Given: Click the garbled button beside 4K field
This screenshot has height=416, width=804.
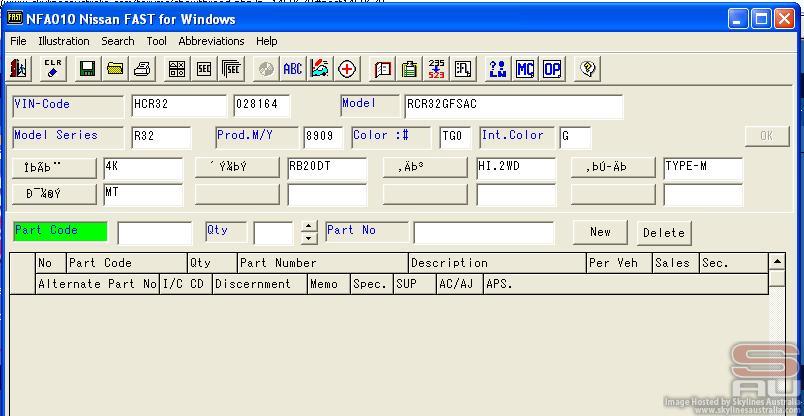Looking at the screenshot, I should coord(54,168).
